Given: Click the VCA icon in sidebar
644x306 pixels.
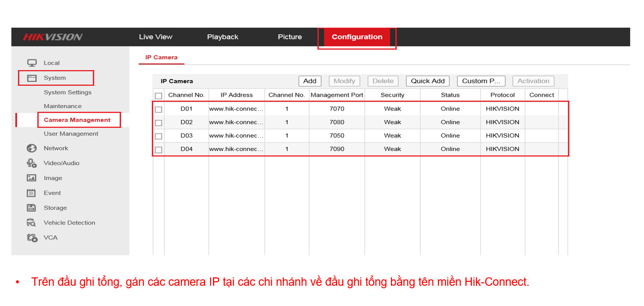Looking at the screenshot, I should pyautogui.click(x=32, y=237).
